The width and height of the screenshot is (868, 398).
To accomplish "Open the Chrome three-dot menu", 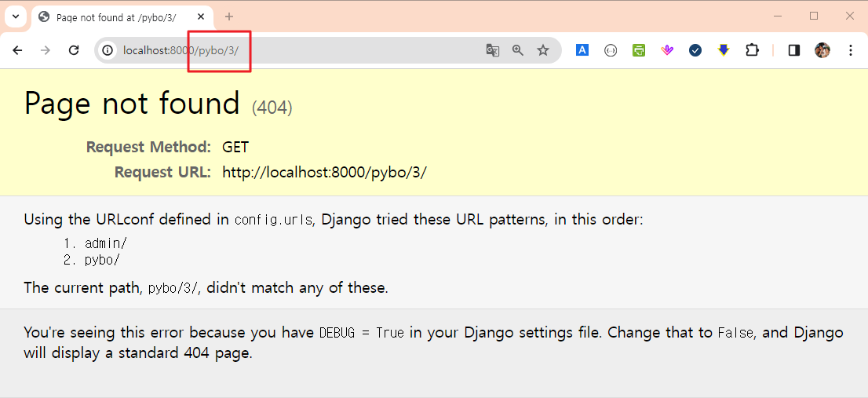I will [x=851, y=50].
